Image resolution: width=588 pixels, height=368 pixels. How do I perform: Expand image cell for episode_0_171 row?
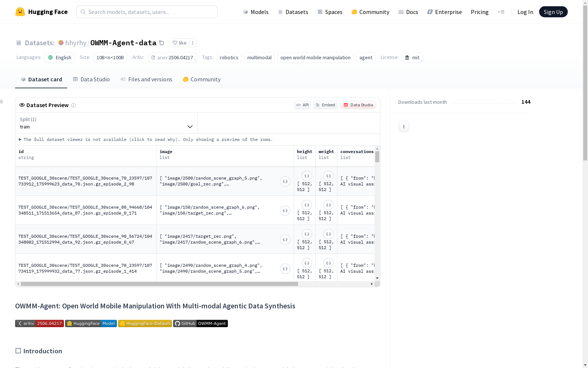[x=285, y=210]
